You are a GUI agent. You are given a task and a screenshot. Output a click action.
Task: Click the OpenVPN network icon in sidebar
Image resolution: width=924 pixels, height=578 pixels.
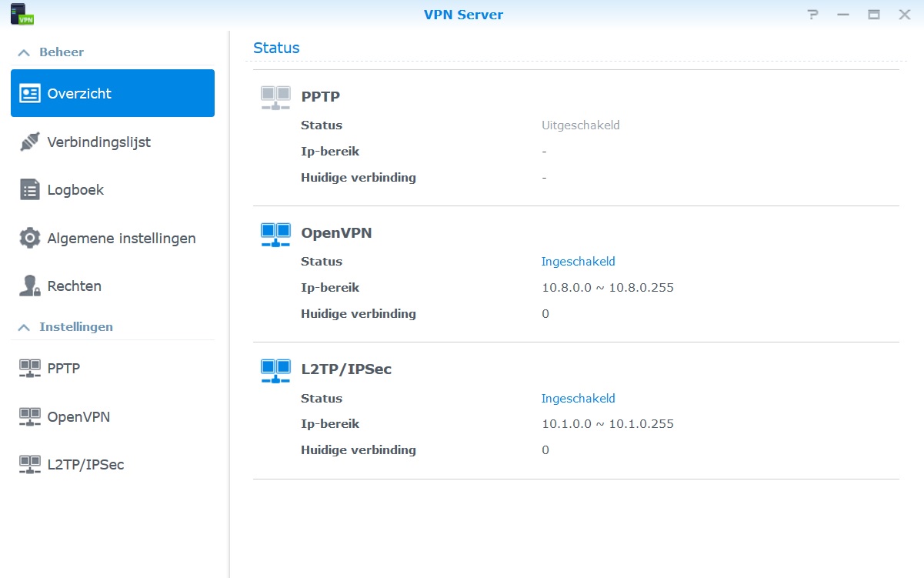29,417
